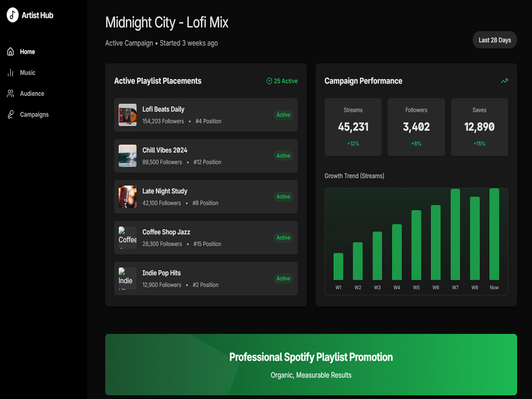532x399 pixels.
Task: Click the Campaign Performance panel title
Action: point(363,81)
